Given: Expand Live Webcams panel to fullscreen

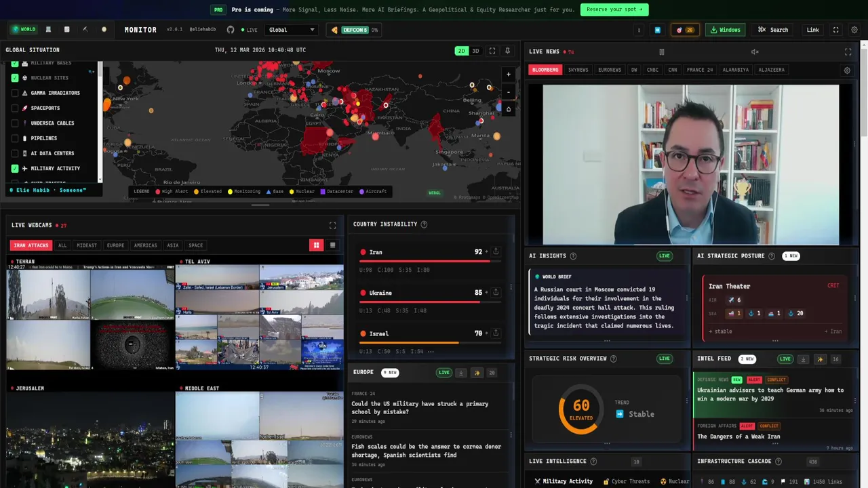Looking at the screenshot, I should tap(332, 225).
